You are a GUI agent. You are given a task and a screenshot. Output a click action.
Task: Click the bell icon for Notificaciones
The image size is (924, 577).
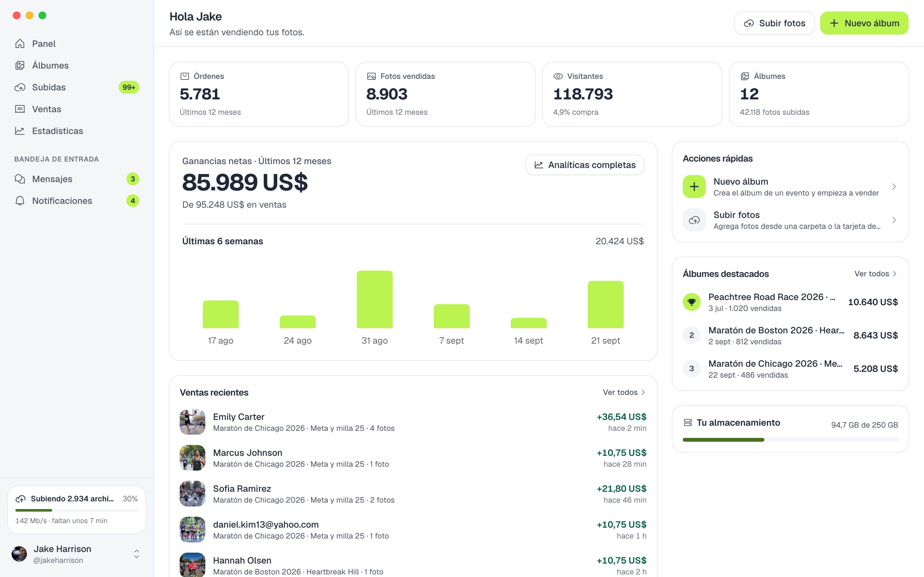(20, 201)
